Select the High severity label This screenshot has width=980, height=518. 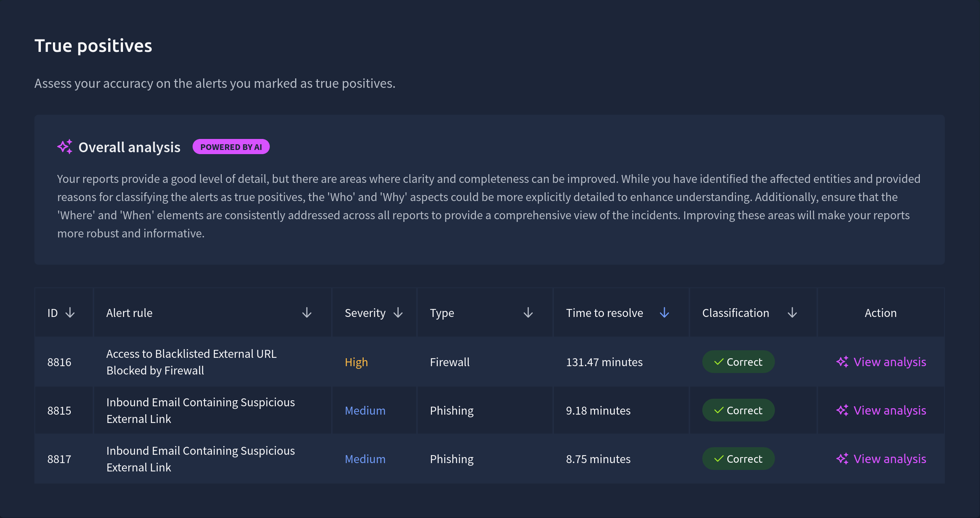[356, 362]
